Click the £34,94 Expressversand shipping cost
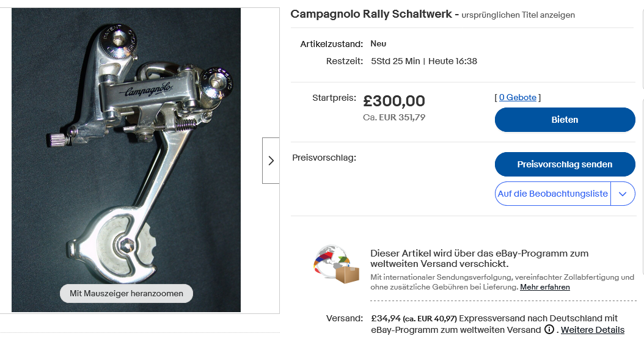This screenshot has width=644, height=339. pos(386,318)
